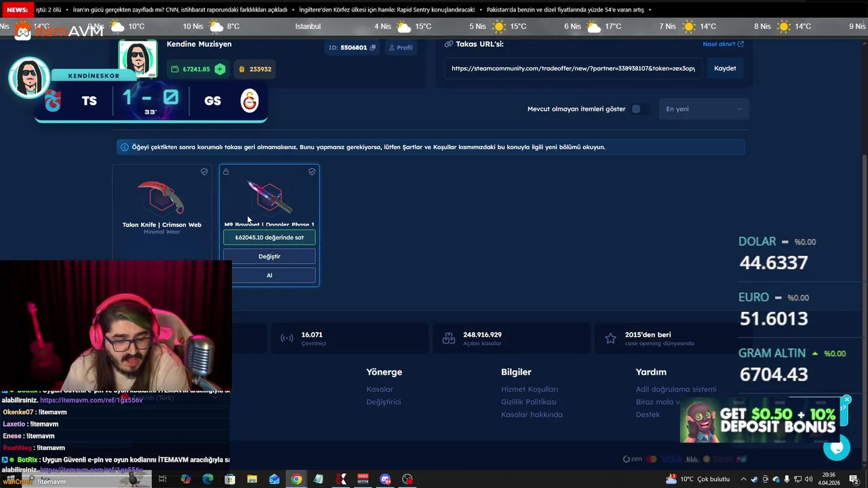Click shield icon on M9 Bayonet card
868x488 pixels.
click(x=312, y=172)
